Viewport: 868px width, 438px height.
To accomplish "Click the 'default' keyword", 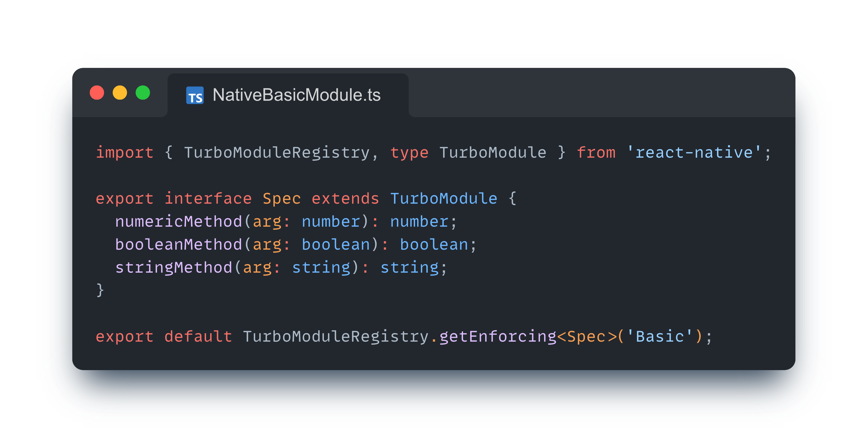I will pos(198,336).
